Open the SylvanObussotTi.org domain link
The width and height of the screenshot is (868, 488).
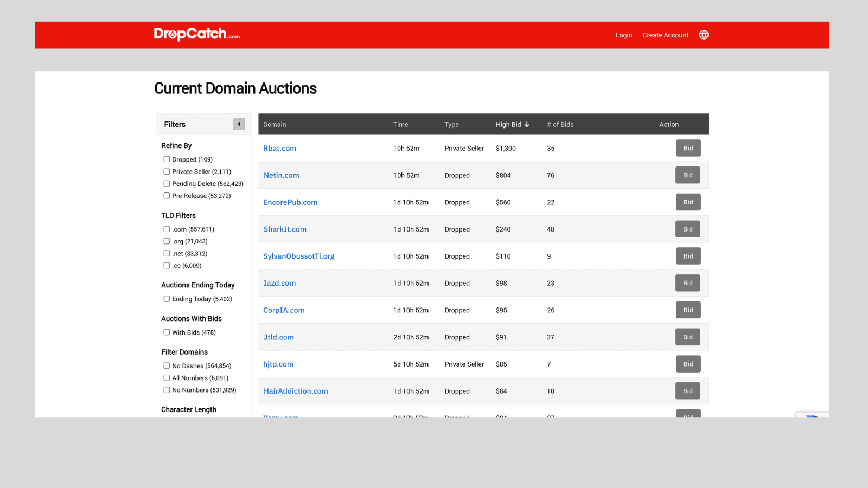tap(298, 256)
